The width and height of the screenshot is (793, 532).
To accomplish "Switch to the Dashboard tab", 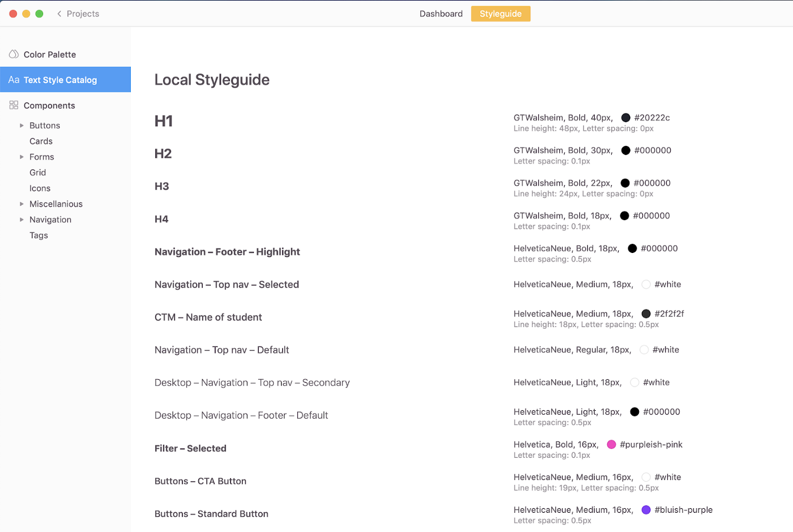I will (441, 14).
